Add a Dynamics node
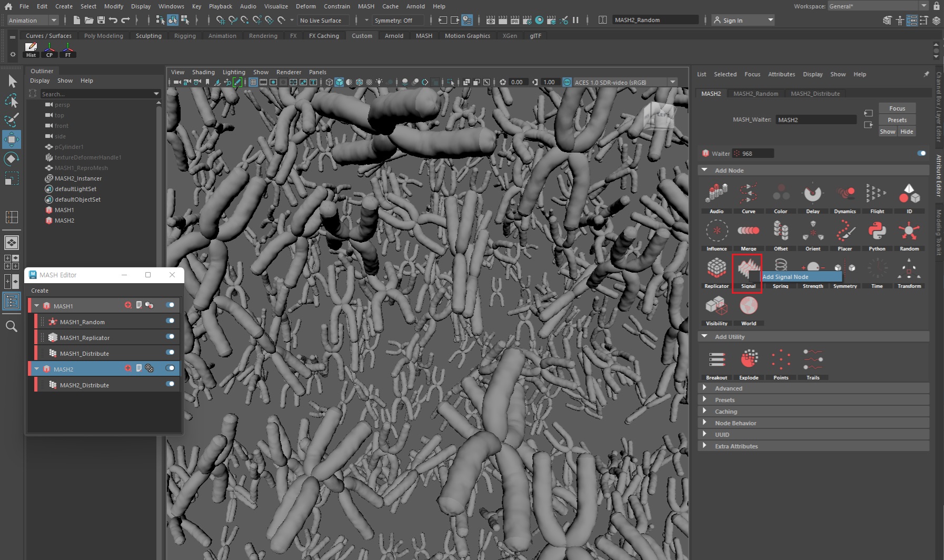Image resolution: width=944 pixels, height=560 pixels. click(844, 194)
